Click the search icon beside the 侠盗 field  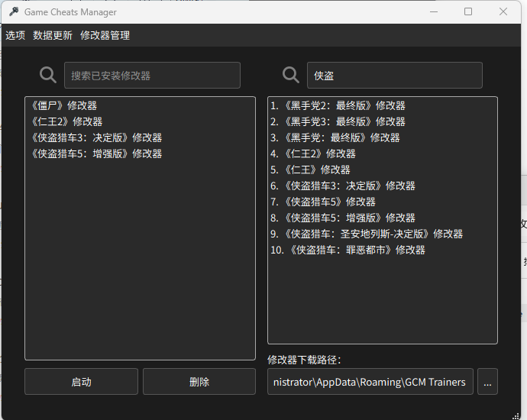291,75
